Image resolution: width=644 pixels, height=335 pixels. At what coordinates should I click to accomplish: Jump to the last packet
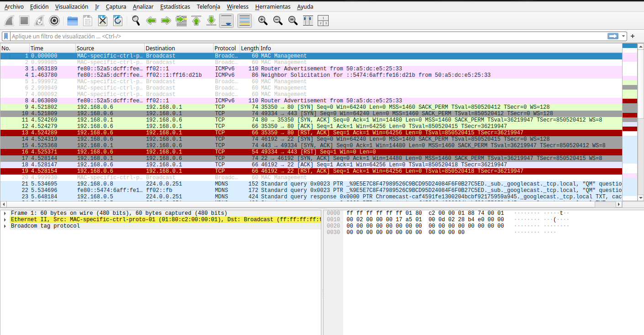(x=211, y=21)
